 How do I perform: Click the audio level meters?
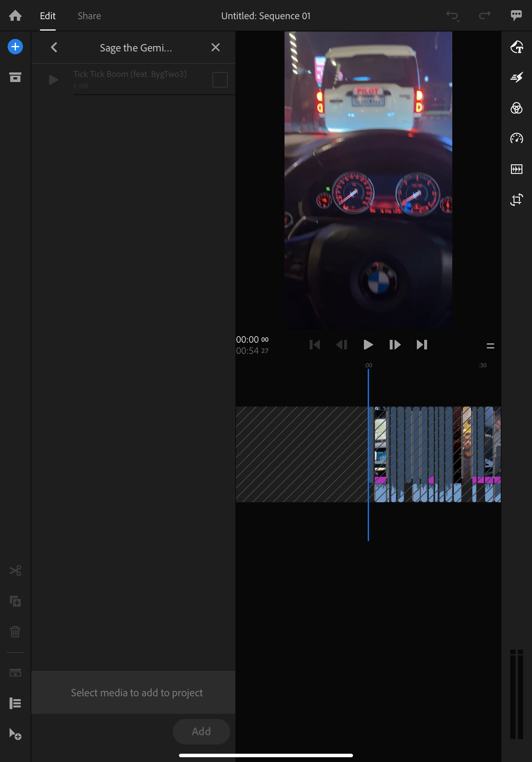(x=516, y=694)
